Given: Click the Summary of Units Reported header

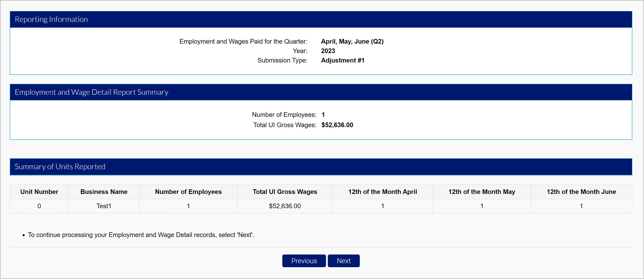Looking at the screenshot, I should point(60,167).
